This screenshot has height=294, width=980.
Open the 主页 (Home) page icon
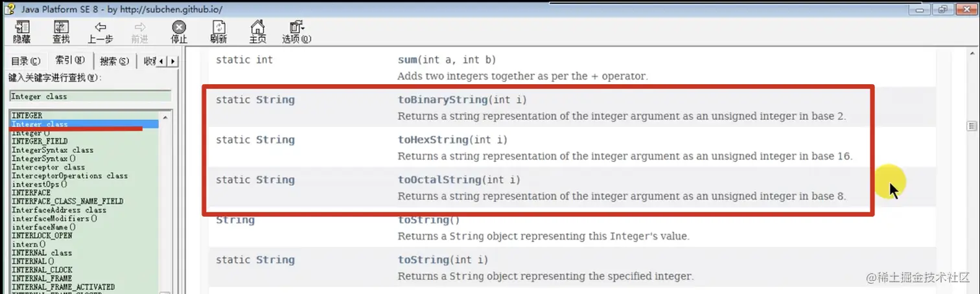pyautogui.click(x=258, y=32)
